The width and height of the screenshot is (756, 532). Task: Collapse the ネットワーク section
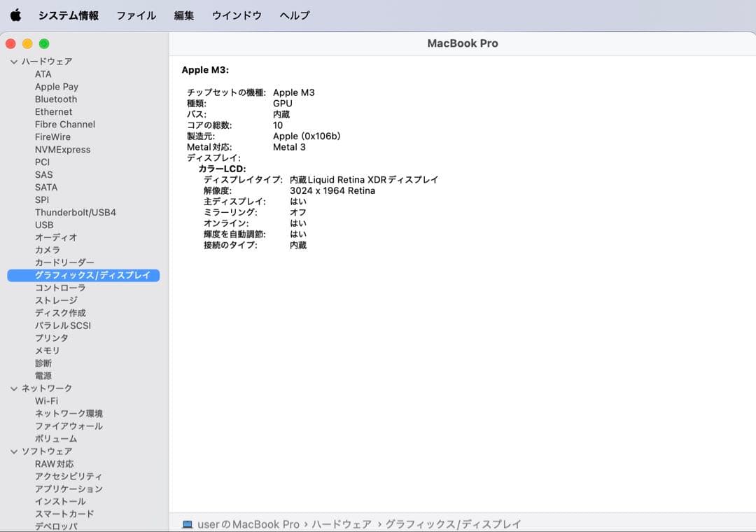click(x=14, y=388)
